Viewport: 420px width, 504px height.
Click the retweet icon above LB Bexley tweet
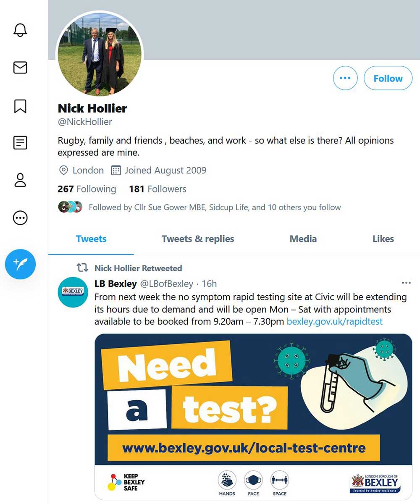[x=82, y=268]
